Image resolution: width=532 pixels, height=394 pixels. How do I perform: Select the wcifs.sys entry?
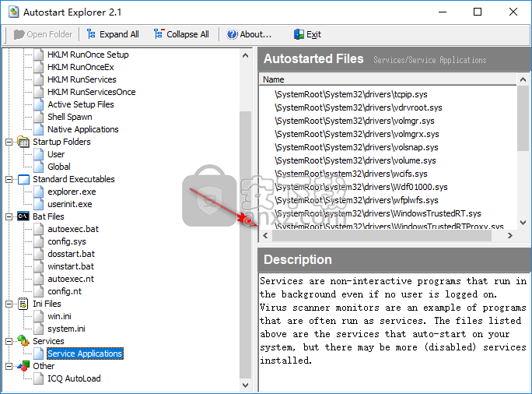(x=351, y=174)
